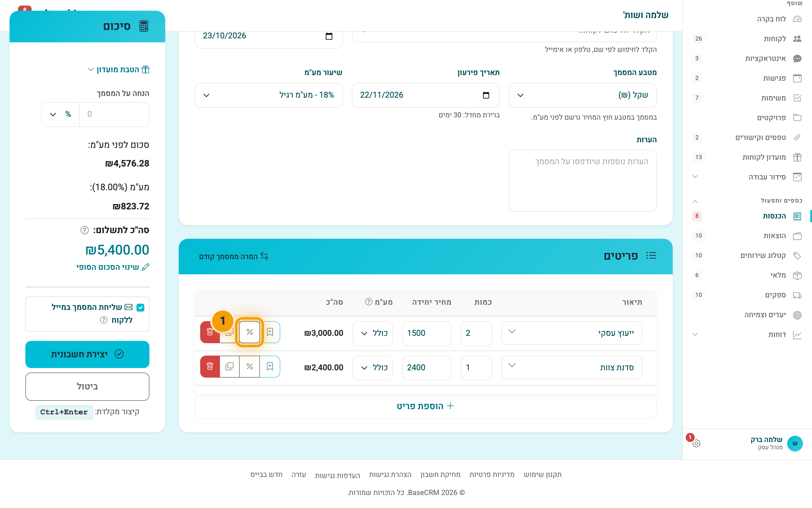812x508 pixels.
Task: Open VAT mode dropdown in סדנת צוות row
Action: coord(372,367)
